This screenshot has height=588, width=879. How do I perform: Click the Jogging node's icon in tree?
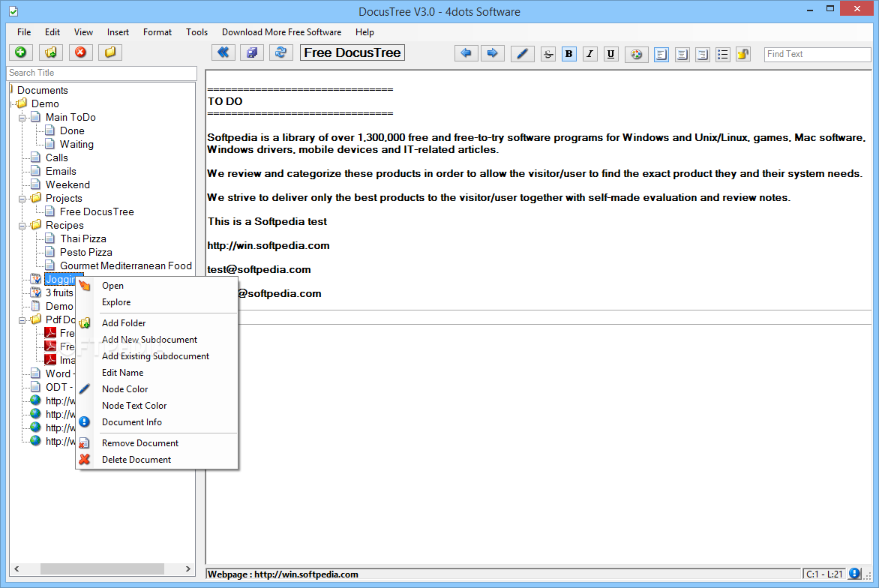(x=36, y=279)
